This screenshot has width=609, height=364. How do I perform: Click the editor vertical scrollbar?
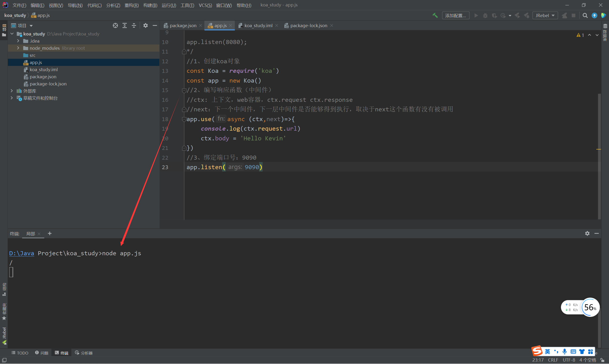coord(599,156)
